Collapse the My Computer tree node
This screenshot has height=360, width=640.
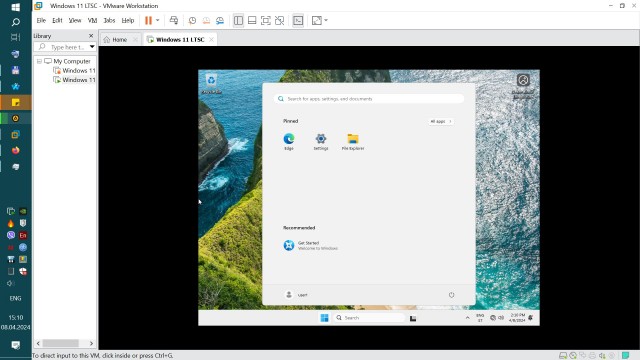(39, 61)
